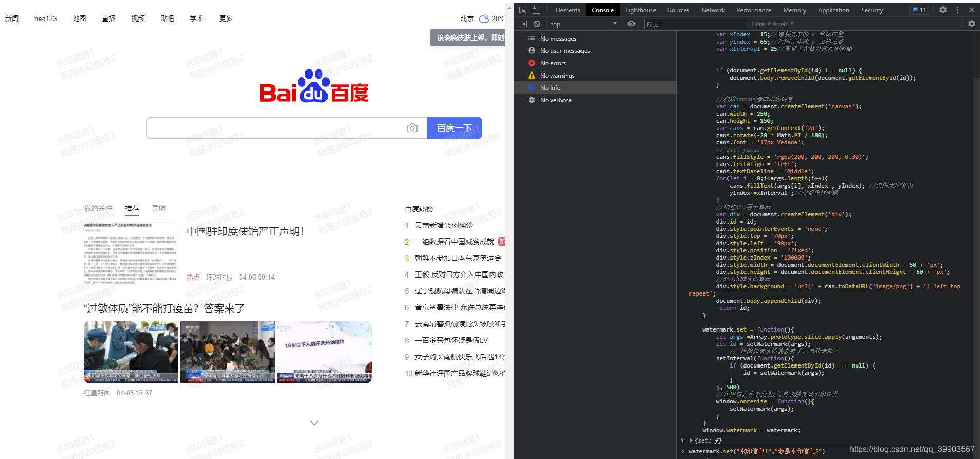This screenshot has width=980, height=459.
Task: Expand feed with the down chevron
Action: [x=314, y=423]
